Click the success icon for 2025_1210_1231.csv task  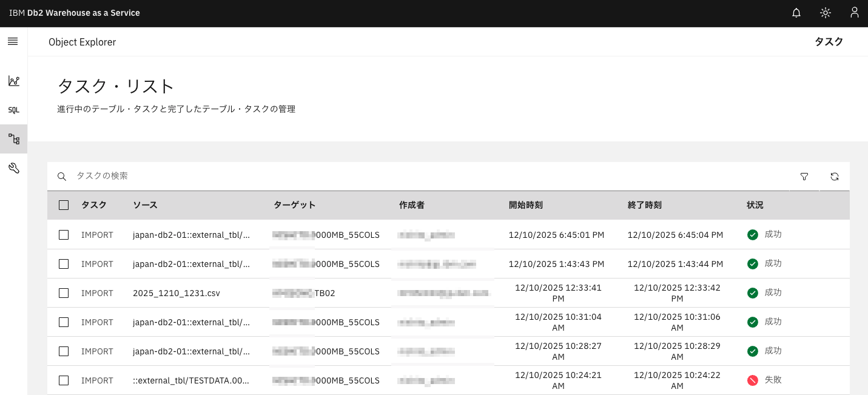[753, 293]
